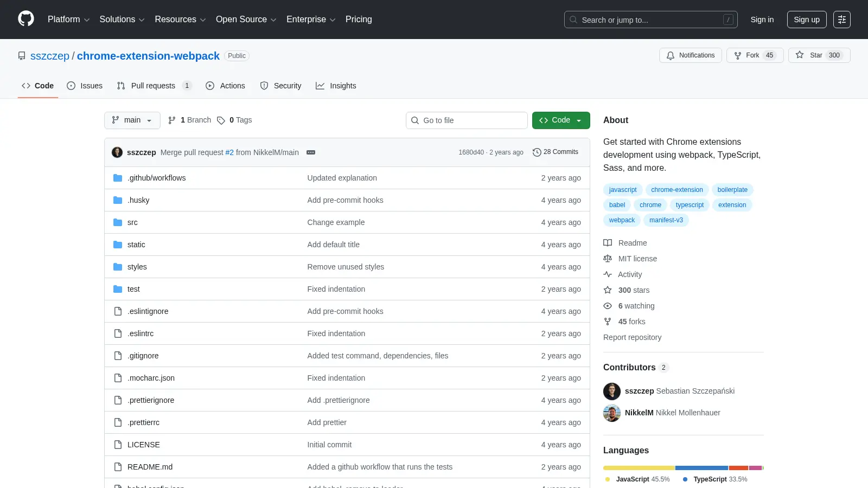The height and width of the screenshot is (488, 868).
Task: Expand the Open Source menu
Action: point(246,20)
